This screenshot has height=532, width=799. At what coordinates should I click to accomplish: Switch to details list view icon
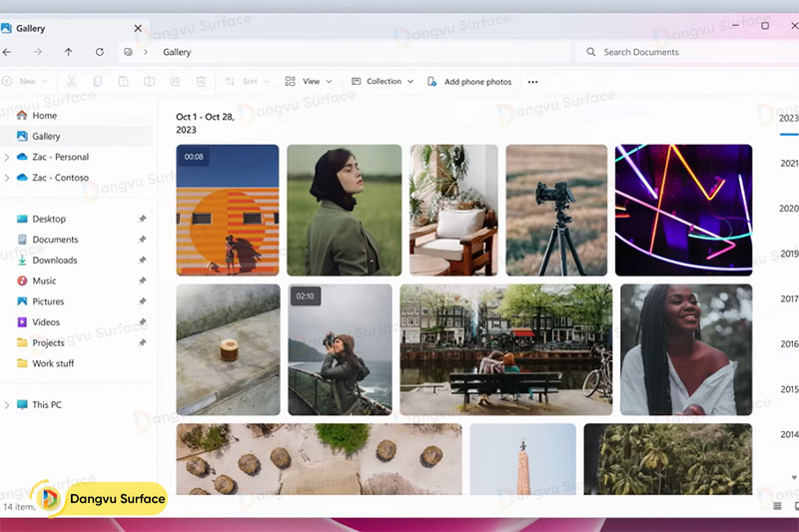(x=777, y=506)
